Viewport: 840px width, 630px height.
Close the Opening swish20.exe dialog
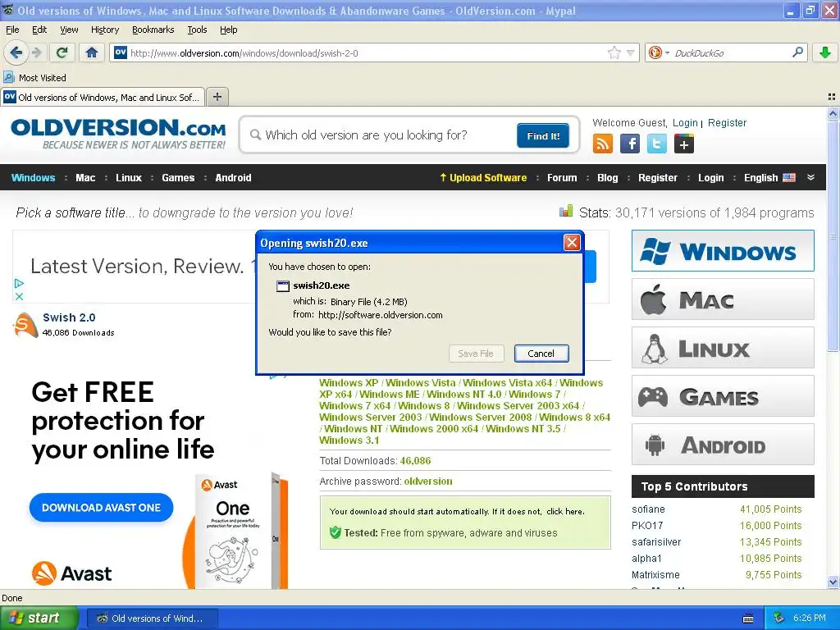(572, 243)
